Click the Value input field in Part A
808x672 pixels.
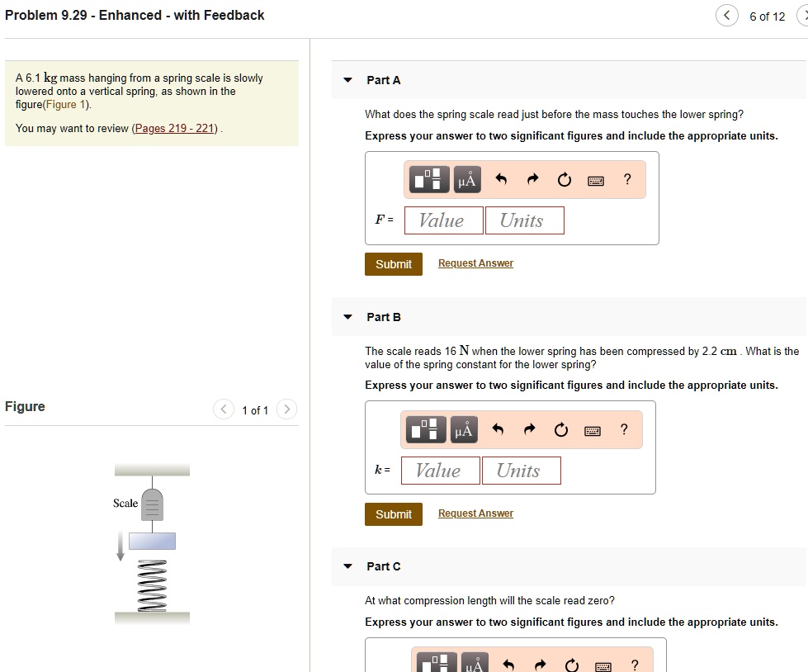click(443, 220)
